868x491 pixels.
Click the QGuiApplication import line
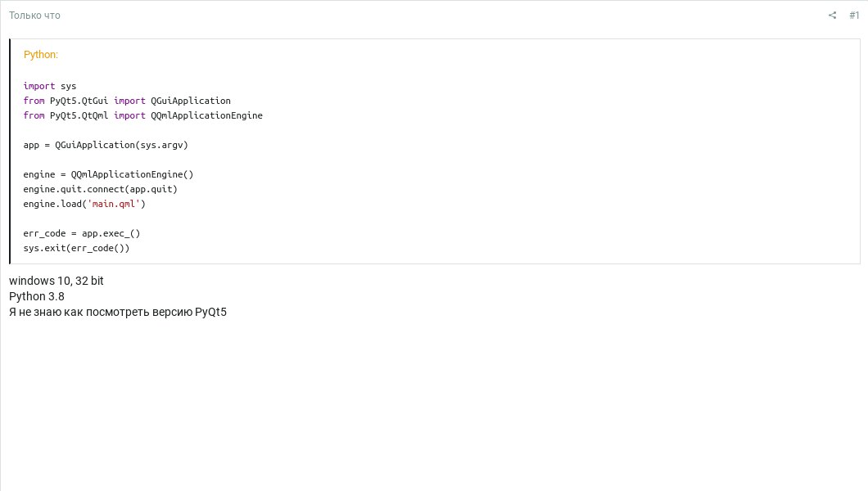(127, 101)
